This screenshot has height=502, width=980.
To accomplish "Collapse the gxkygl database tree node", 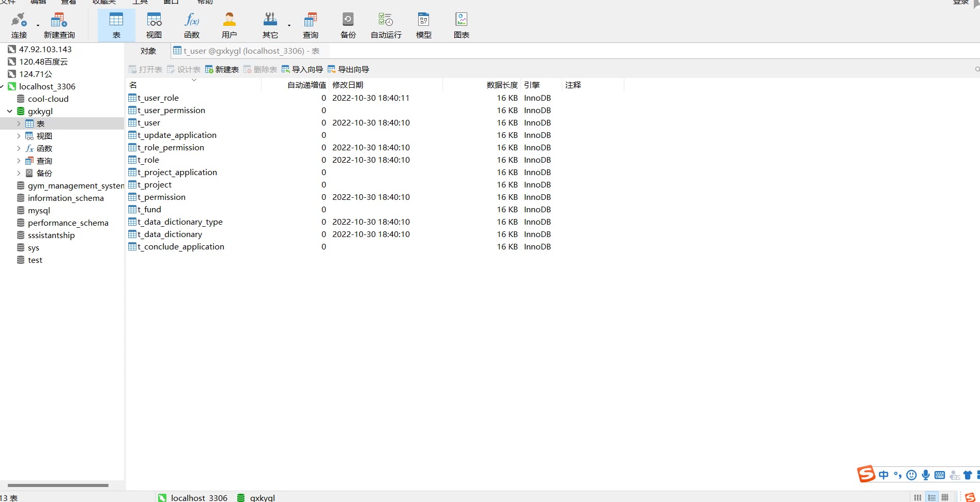I will pos(10,111).
